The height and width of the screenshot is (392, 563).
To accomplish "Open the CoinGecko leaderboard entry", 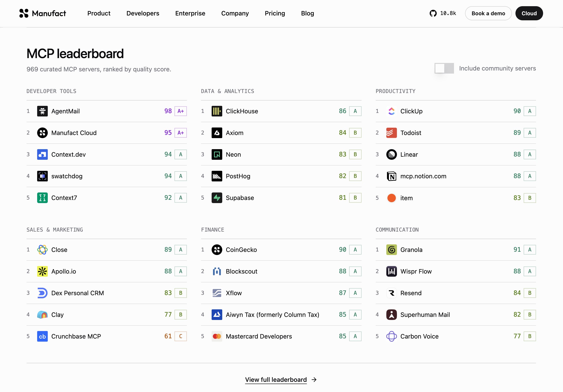I will click(281, 250).
